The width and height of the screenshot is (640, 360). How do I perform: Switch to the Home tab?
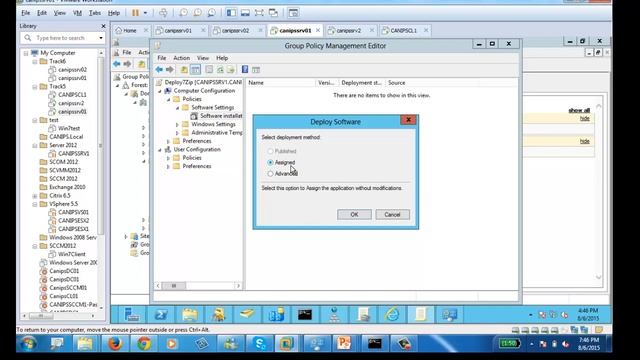click(130, 31)
